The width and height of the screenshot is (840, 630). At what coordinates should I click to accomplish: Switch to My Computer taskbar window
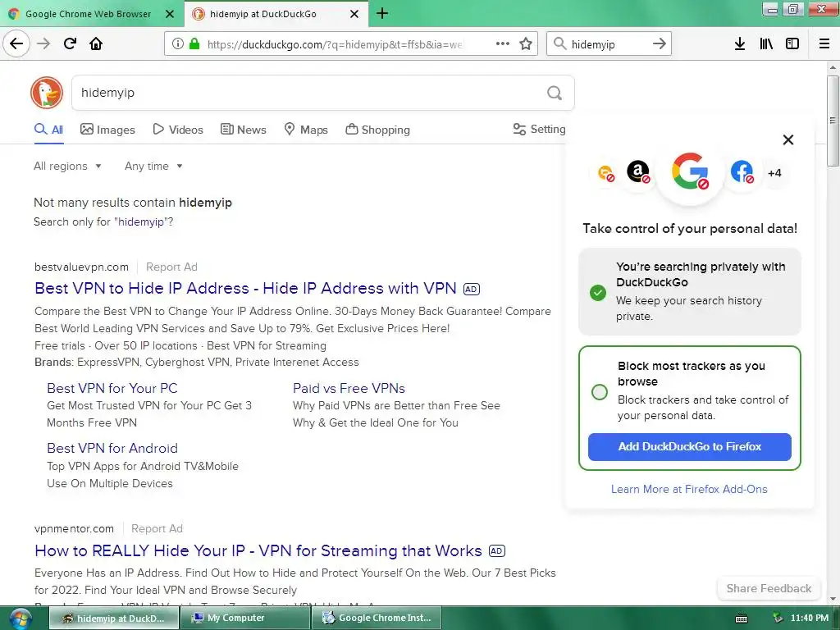[x=244, y=618]
